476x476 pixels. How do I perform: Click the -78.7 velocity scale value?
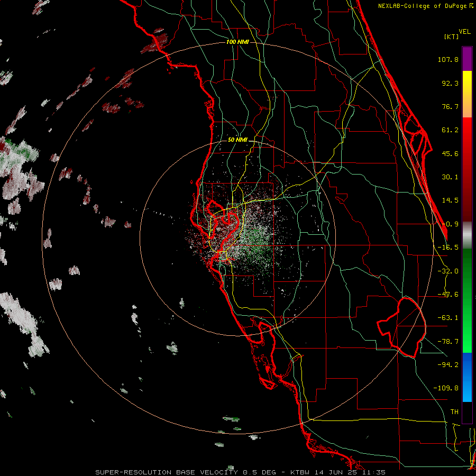(x=448, y=342)
